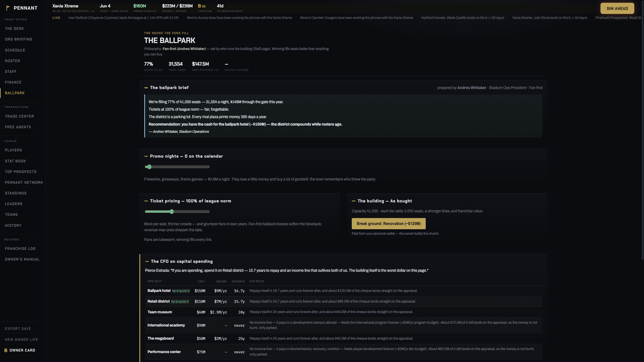Click the B 63 club grade badge

click(x=202, y=6)
